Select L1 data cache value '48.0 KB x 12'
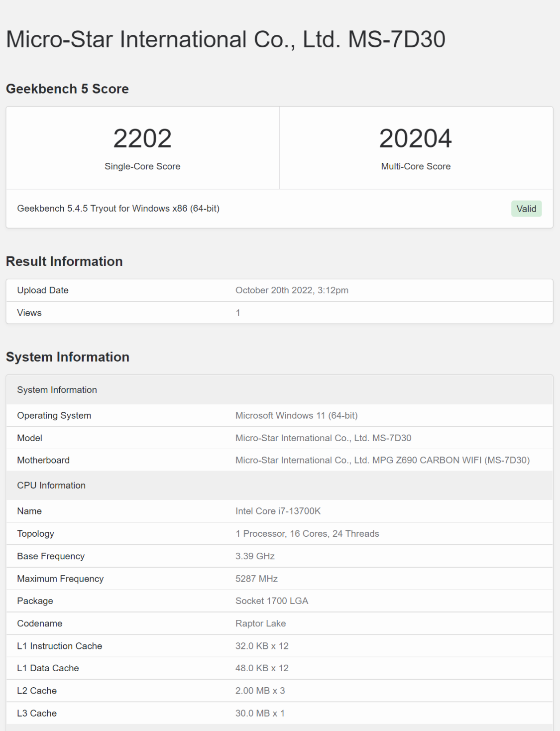Viewport: 560px width, 731px height. (x=262, y=668)
